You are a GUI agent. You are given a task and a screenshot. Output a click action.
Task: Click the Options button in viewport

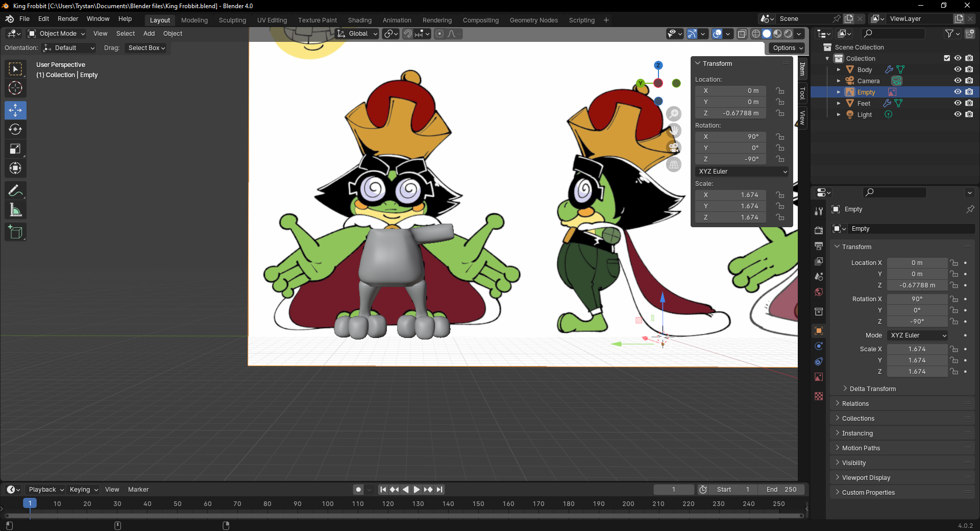pos(787,48)
